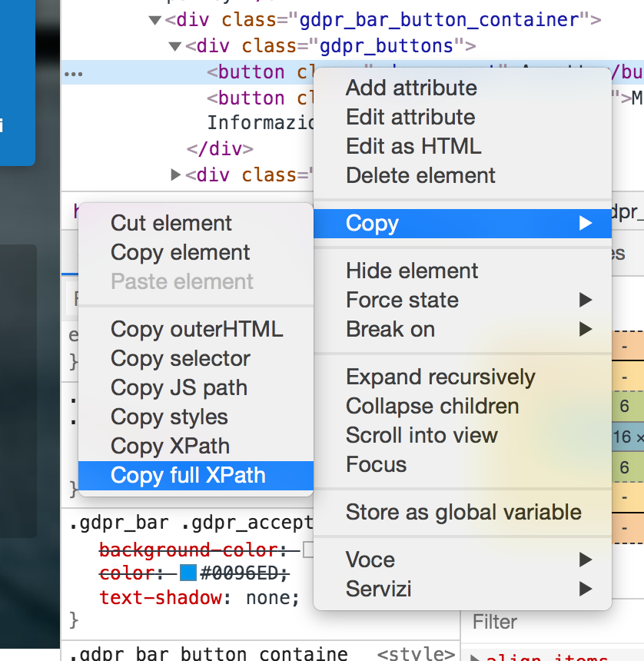Collapse the gdpr_buttons div node

(175, 46)
